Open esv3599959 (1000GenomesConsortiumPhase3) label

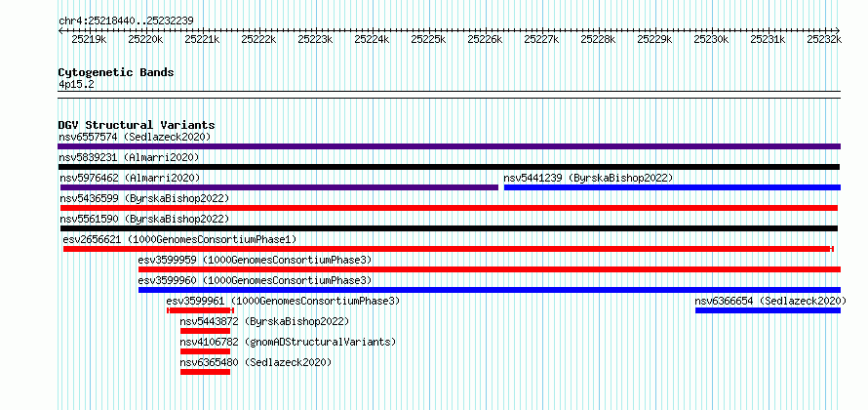(x=255, y=260)
